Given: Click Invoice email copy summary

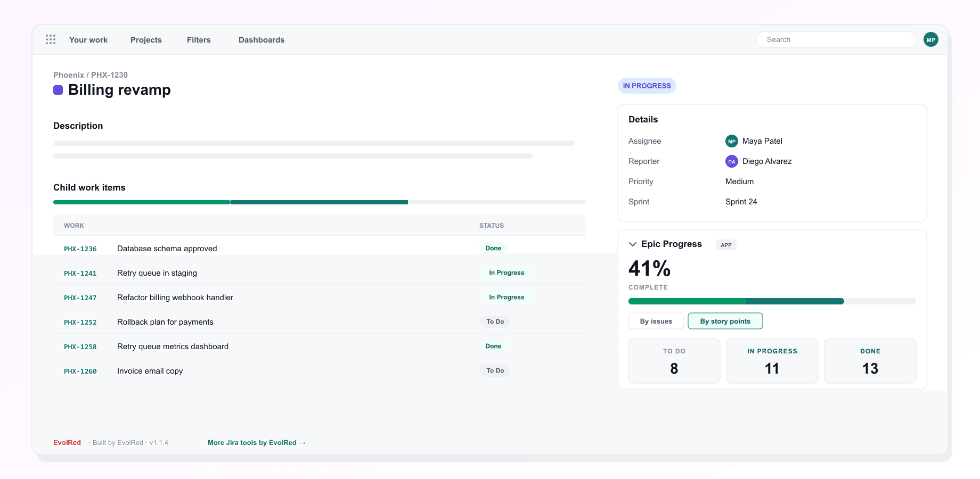Looking at the screenshot, I should click(x=150, y=371).
